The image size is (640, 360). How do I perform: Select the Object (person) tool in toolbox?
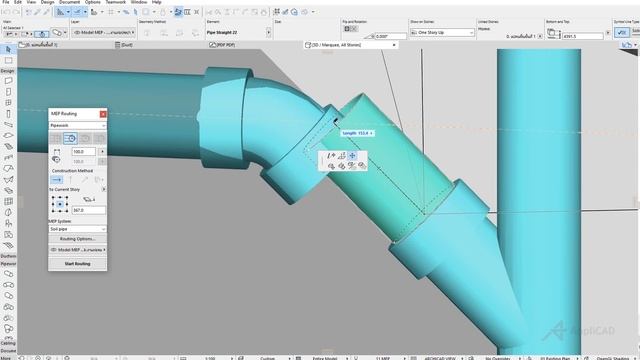tap(8, 223)
